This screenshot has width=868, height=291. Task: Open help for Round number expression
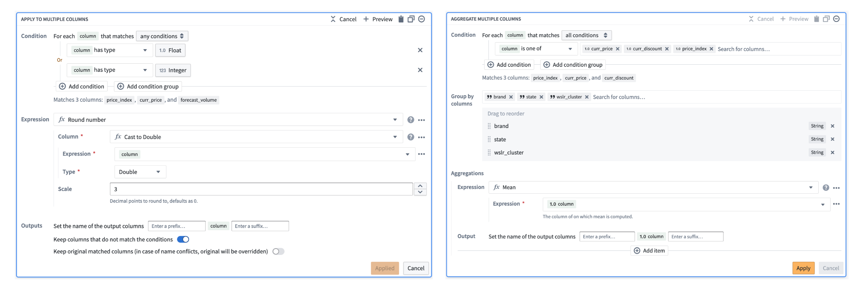tap(411, 120)
